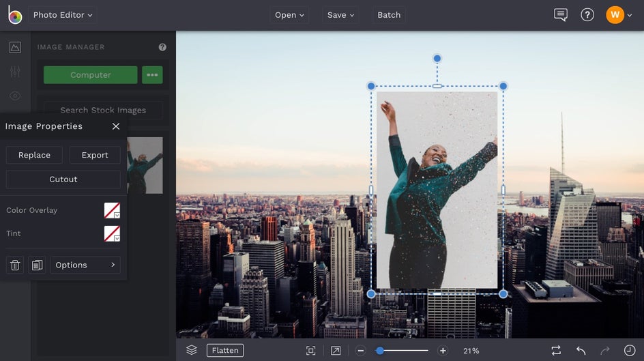Select the Edit sliders tool in sidebar
Viewport: 644px width, 361px height.
click(15, 72)
